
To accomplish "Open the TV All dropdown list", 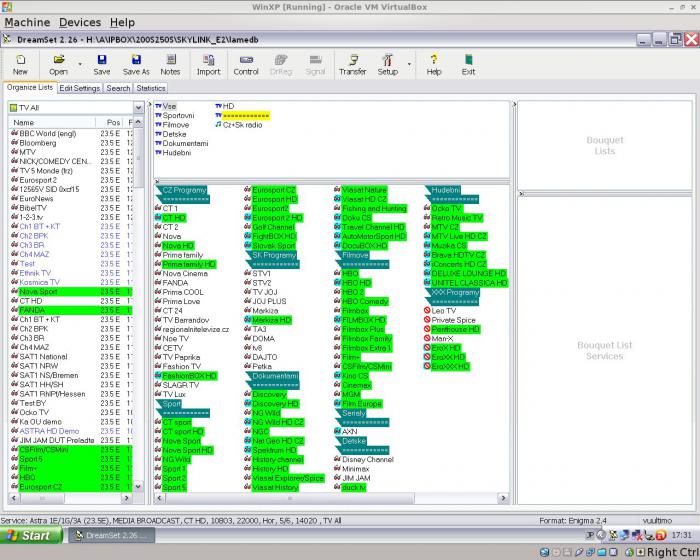I will point(138,108).
